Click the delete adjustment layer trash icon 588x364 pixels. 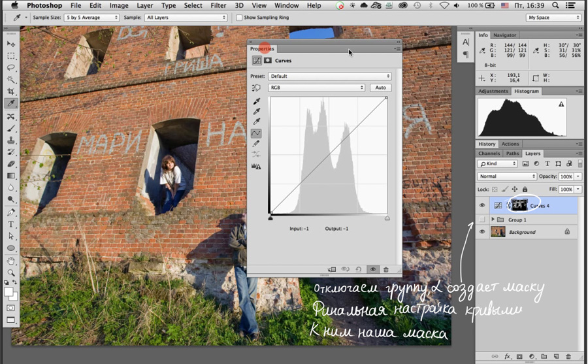coord(386,269)
